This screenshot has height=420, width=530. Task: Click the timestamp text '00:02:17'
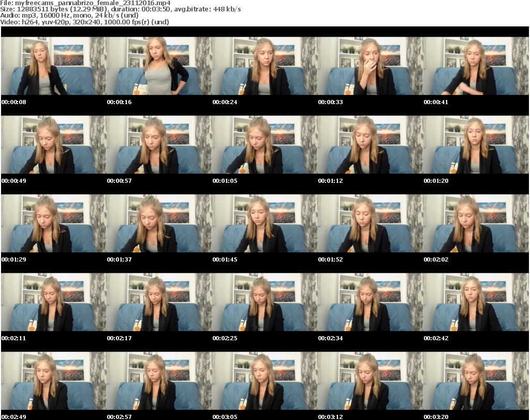(x=120, y=338)
